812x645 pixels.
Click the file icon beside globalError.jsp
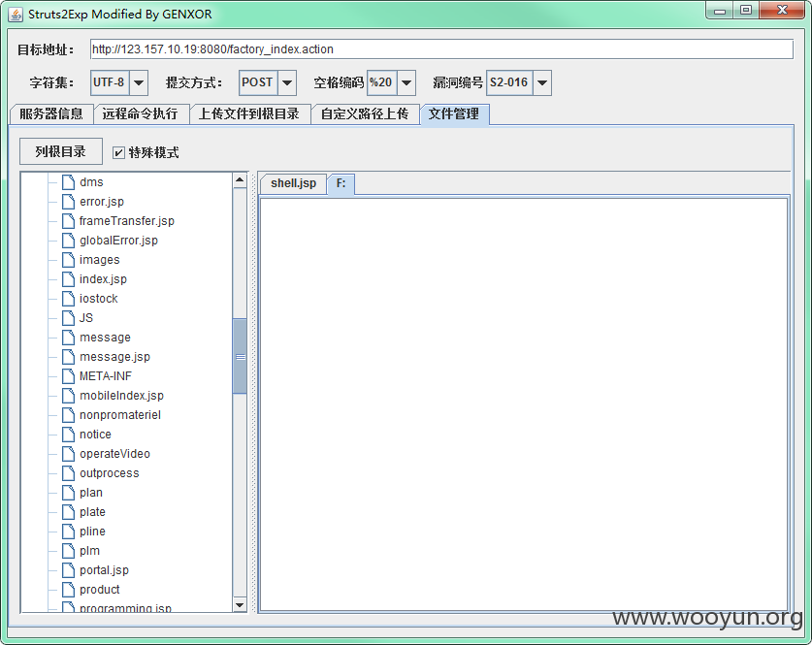point(68,241)
